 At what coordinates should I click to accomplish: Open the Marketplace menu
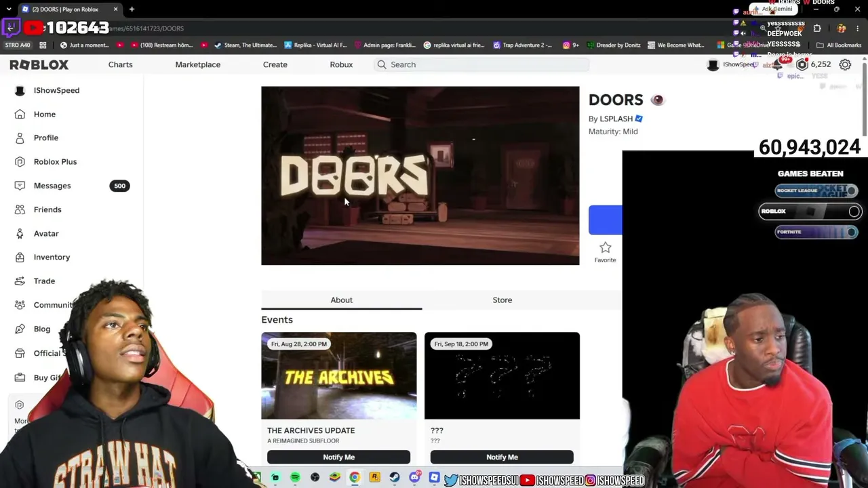click(x=197, y=64)
